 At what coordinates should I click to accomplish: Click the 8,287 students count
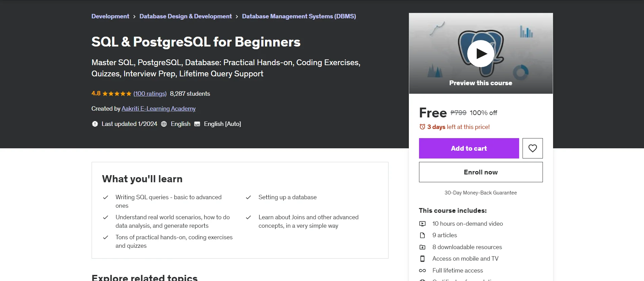(190, 94)
